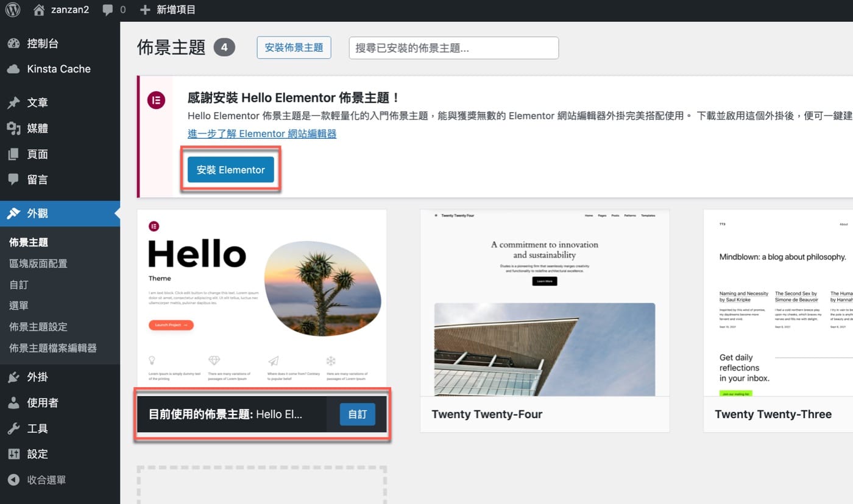Open Kinsta Cache settings
Image resolution: width=853 pixels, height=504 pixels.
pyautogui.click(x=60, y=69)
